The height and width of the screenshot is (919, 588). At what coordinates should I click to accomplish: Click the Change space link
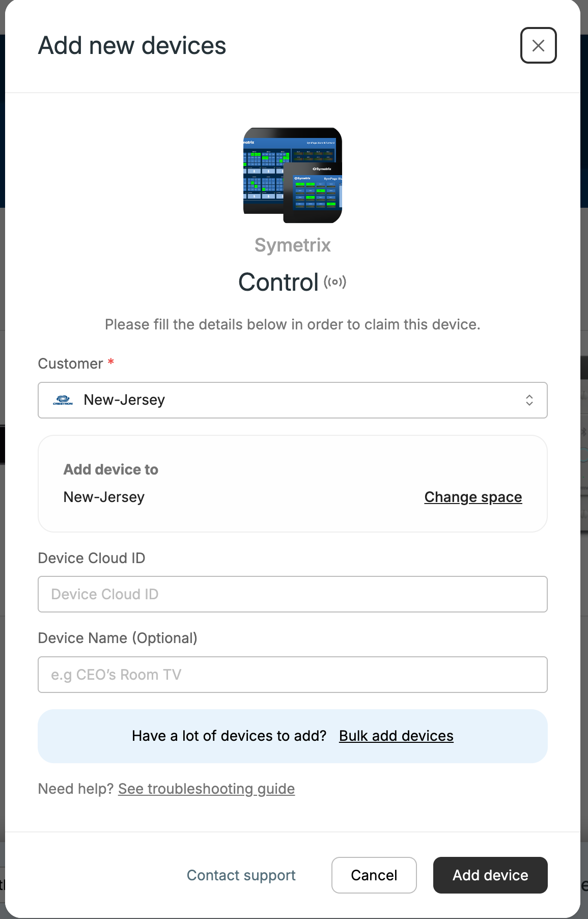click(473, 497)
